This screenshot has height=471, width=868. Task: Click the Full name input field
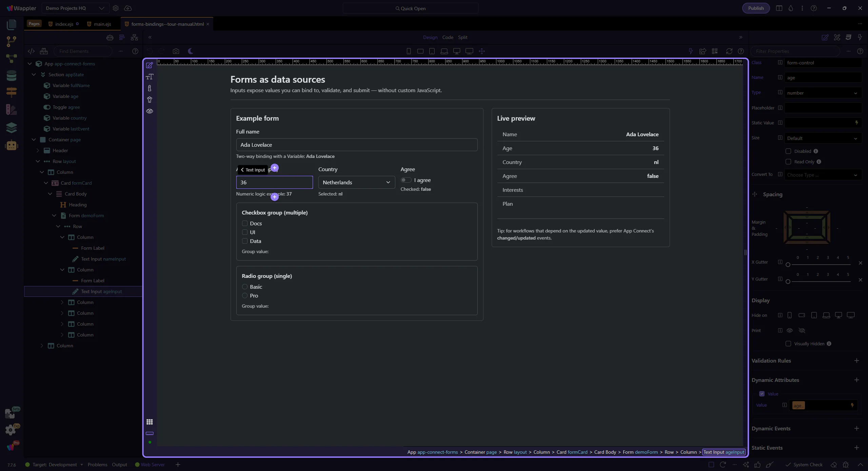click(x=356, y=145)
